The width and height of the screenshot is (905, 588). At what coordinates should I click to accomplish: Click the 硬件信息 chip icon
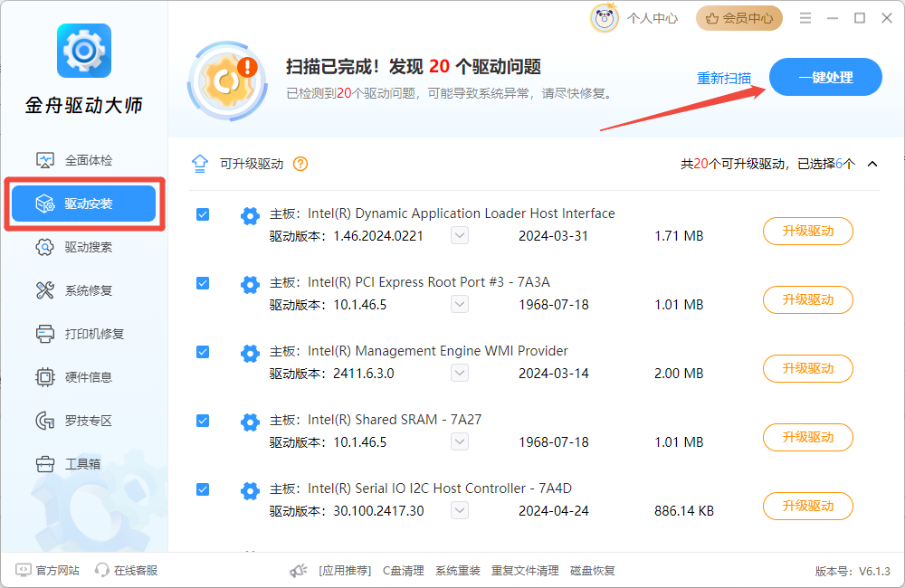pyautogui.click(x=45, y=377)
